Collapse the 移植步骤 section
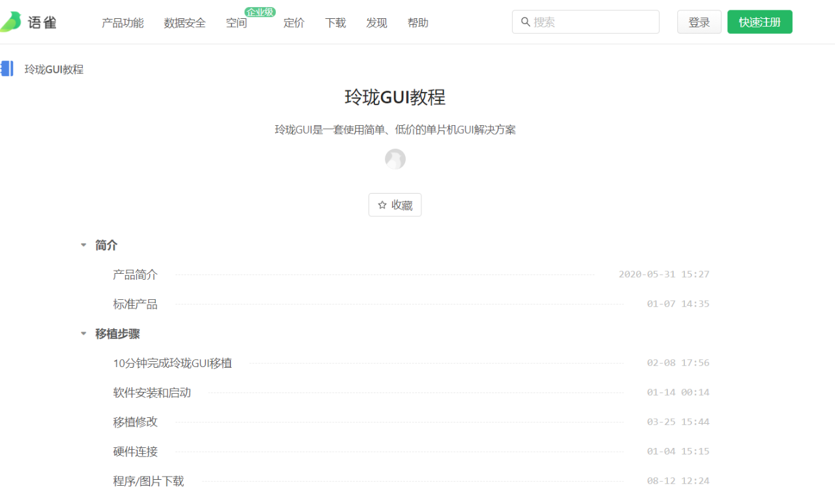The image size is (835, 504). pyautogui.click(x=83, y=334)
